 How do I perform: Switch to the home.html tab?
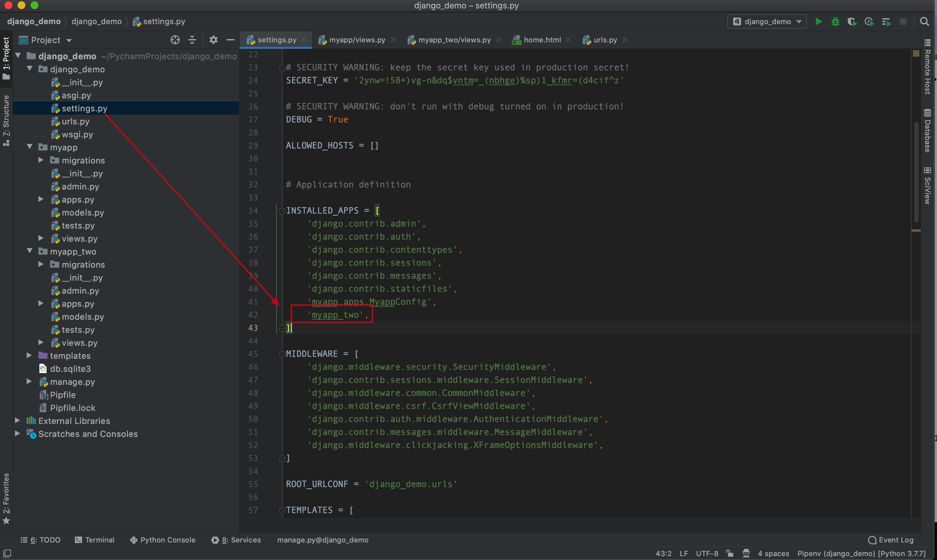(541, 40)
